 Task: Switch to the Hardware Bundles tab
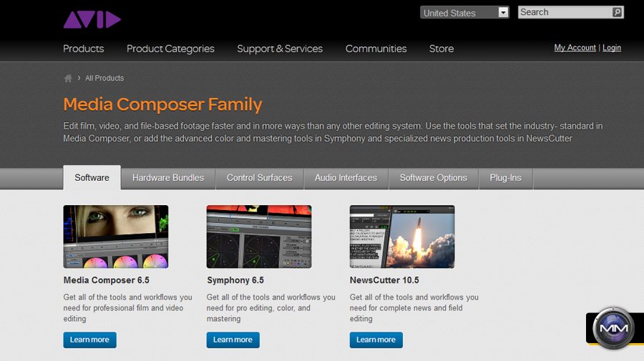tap(168, 178)
